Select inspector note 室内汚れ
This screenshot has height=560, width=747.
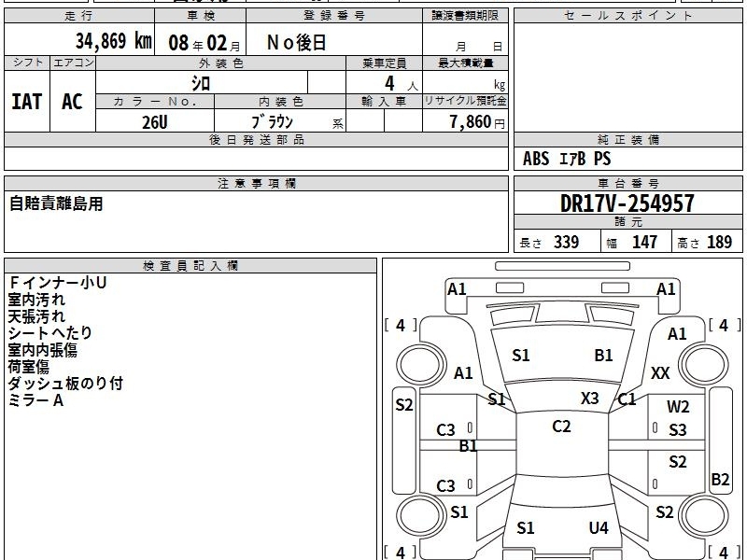pyautogui.click(x=36, y=300)
